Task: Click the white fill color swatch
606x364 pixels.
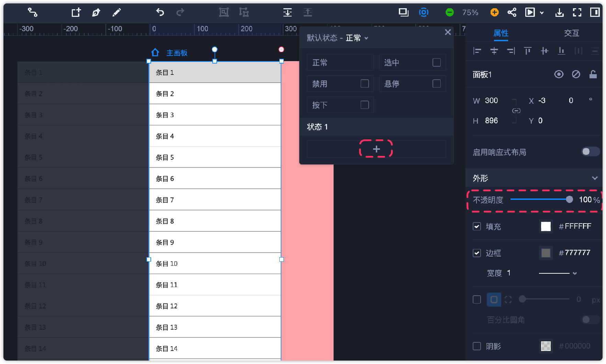Action: [x=546, y=226]
